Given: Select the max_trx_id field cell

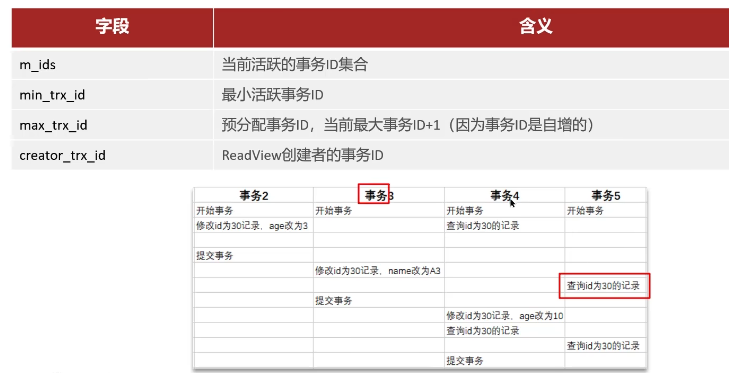Looking at the screenshot, I should coord(112,125).
